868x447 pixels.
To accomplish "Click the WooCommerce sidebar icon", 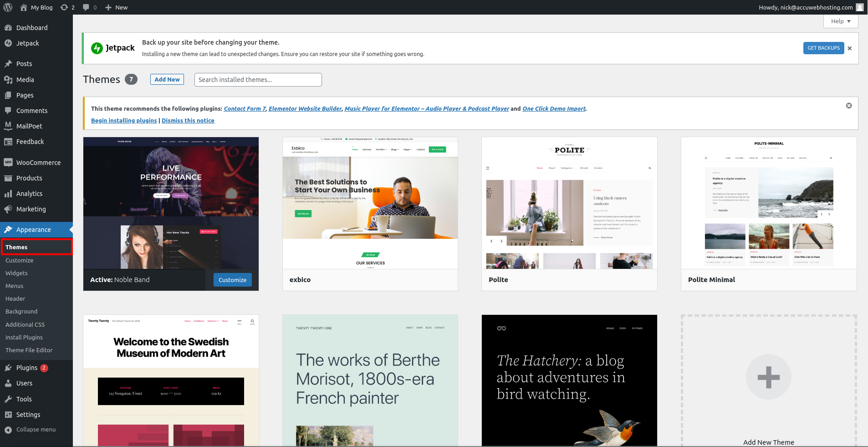I will (8, 162).
